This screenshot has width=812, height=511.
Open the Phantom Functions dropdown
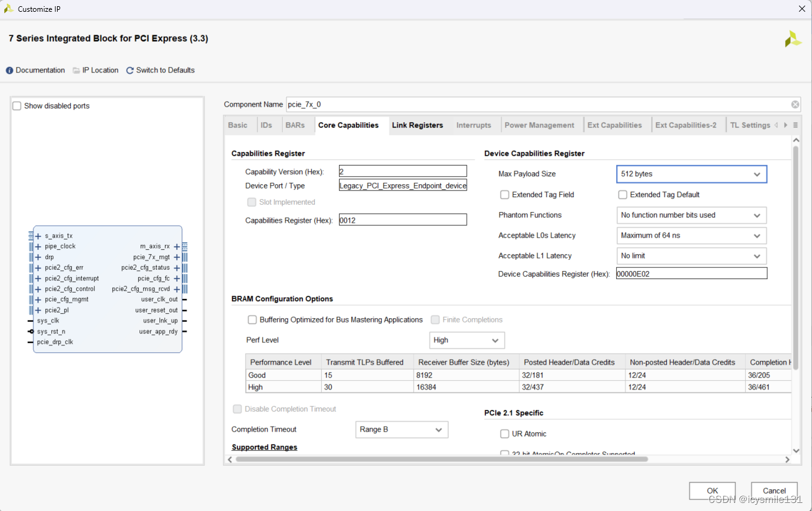[692, 215]
